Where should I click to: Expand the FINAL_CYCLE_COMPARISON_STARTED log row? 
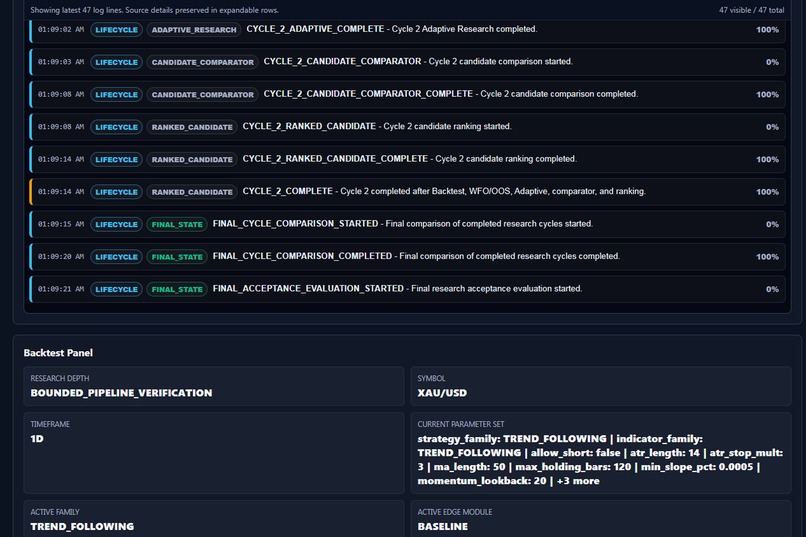(408, 224)
